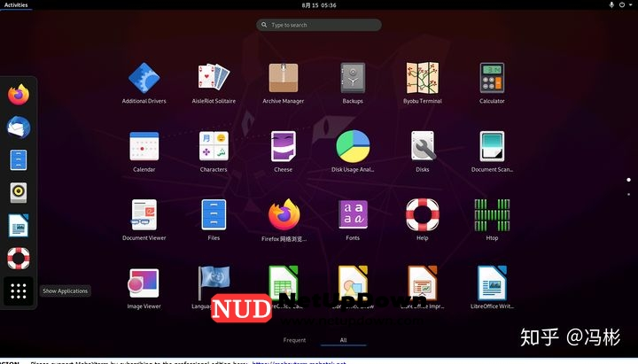
Task: Open Additional Drivers app
Action: pyautogui.click(x=144, y=78)
